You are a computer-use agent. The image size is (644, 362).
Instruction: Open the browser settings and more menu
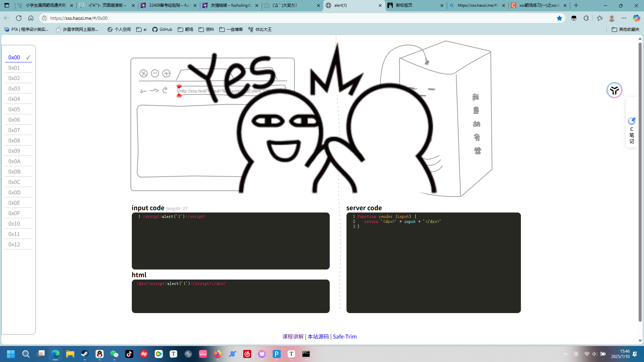tap(624, 18)
